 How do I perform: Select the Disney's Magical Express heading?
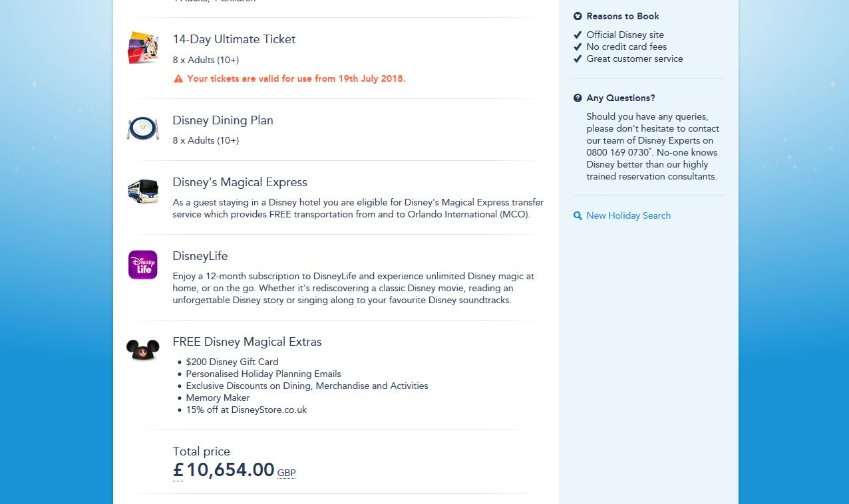click(240, 182)
